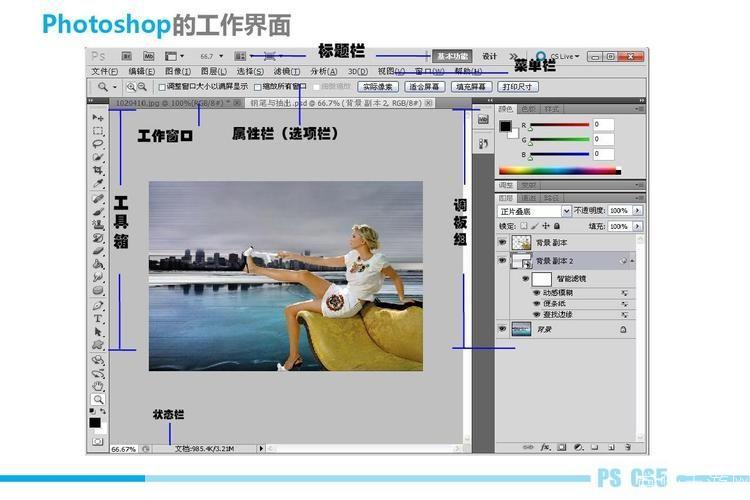Select the 设计 workspace button
Screen dimensions: 750x500
pos(489,56)
